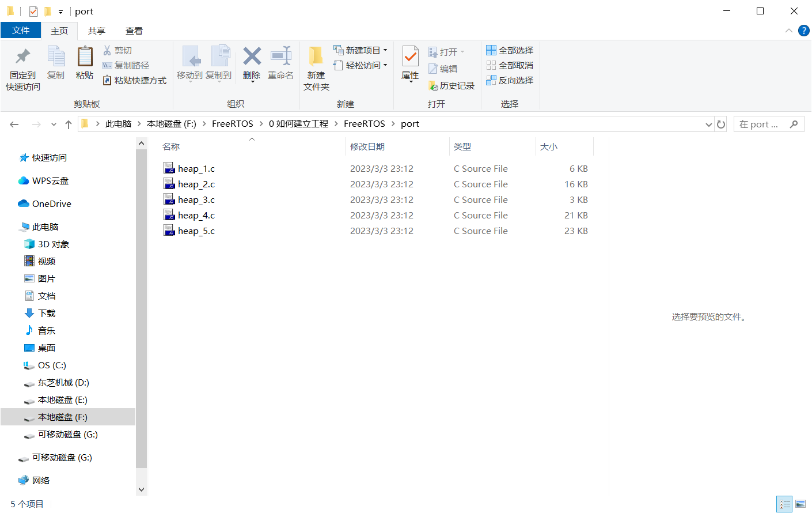This screenshot has width=812, height=513.
Task: Open the Move to (移动到) menu
Action: [189, 63]
